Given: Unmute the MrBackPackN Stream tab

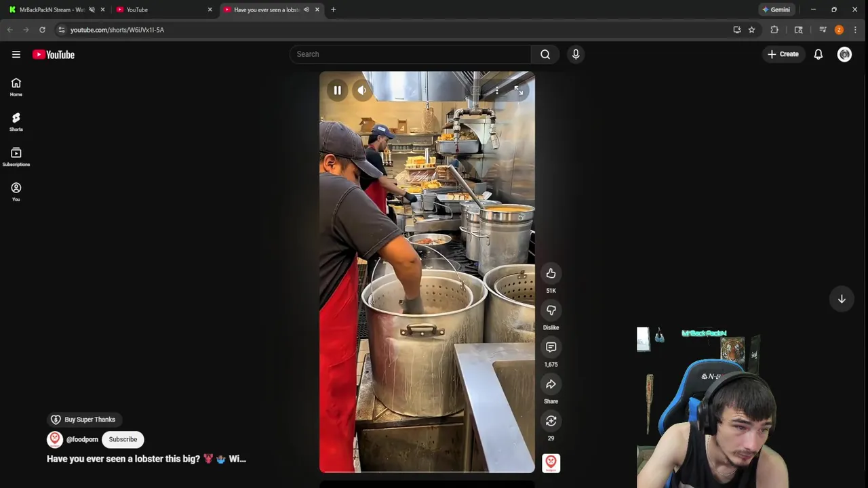Looking at the screenshot, I should pyautogui.click(x=92, y=9).
